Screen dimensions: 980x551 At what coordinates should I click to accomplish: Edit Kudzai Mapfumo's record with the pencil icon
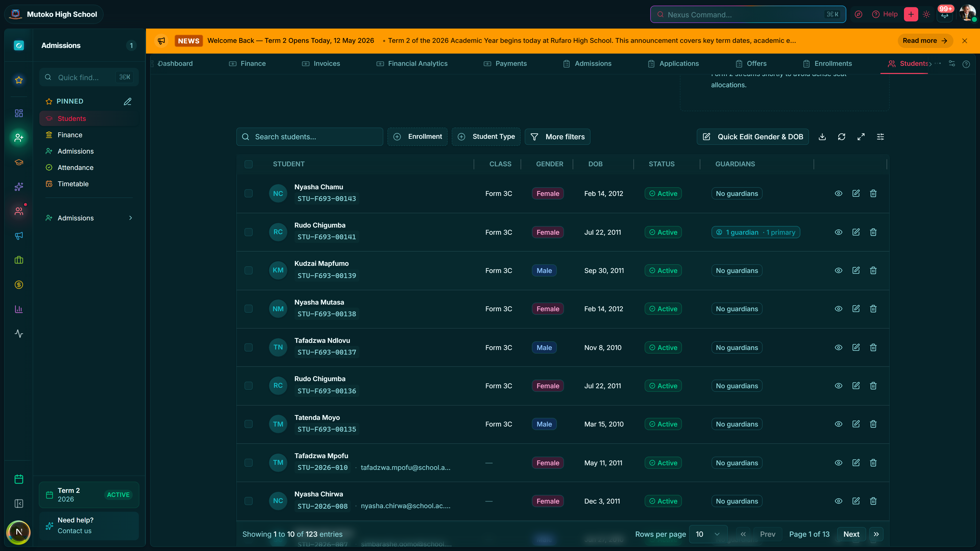[x=856, y=270]
